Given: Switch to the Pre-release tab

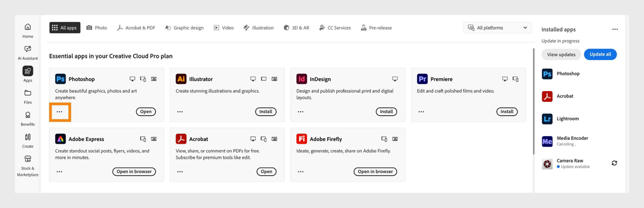Looking at the screenshot, I should point(376,28).
